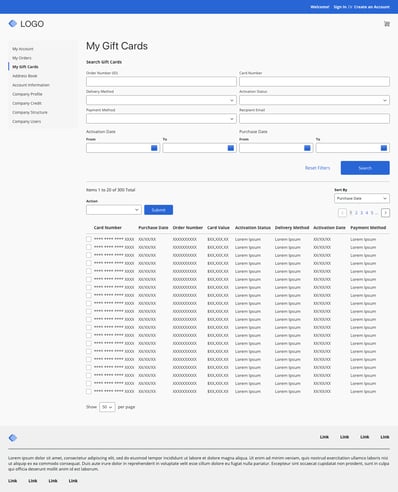Open calendar for Activation Date To
This screenshot has height=492, width=398.
pyautogui.click(x=231, y=148)
